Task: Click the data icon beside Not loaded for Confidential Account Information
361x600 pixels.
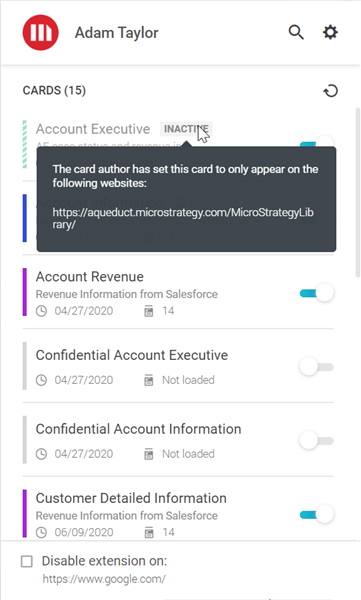Action: tap(149, 454)
